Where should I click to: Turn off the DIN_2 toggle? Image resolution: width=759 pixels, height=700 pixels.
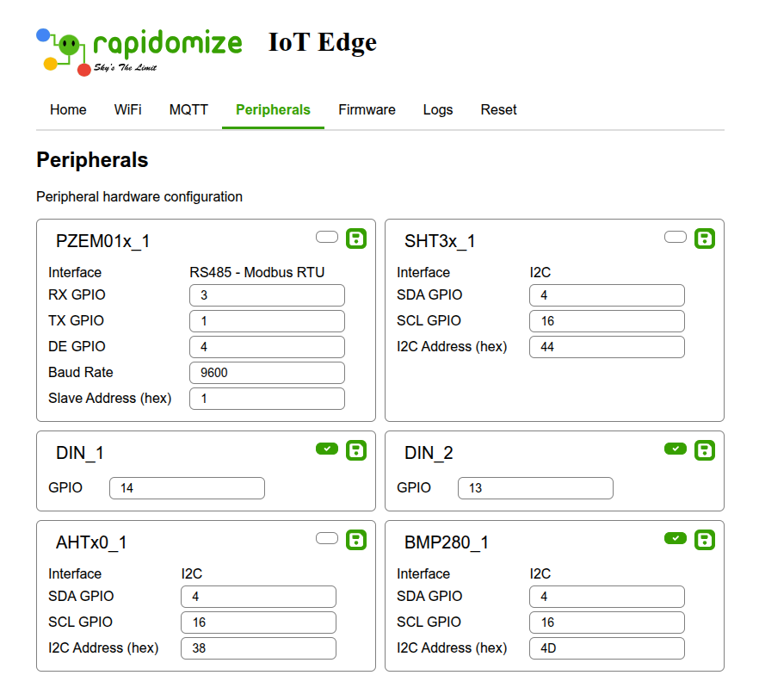point(676,449)
